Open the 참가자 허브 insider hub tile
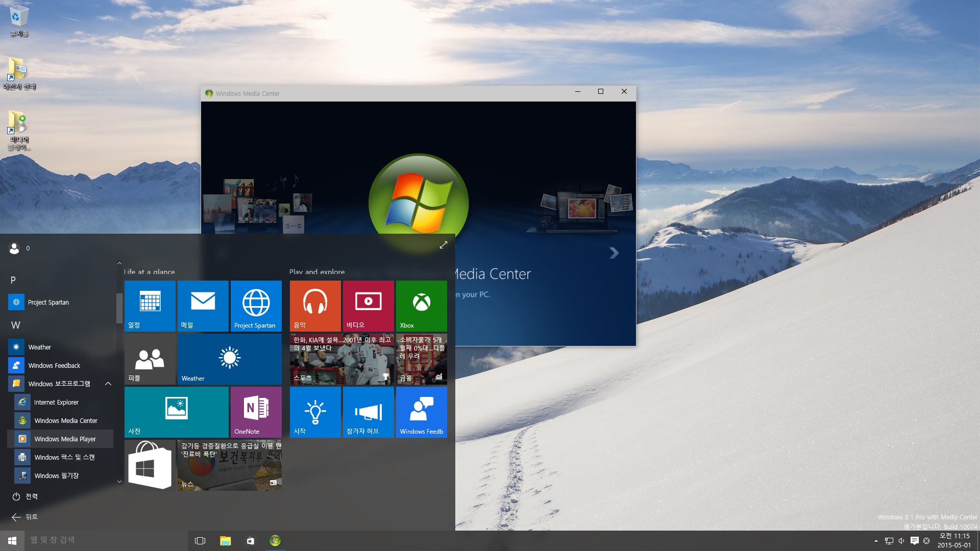Screen dimensions: 980x551 click(x=369, y=412)
